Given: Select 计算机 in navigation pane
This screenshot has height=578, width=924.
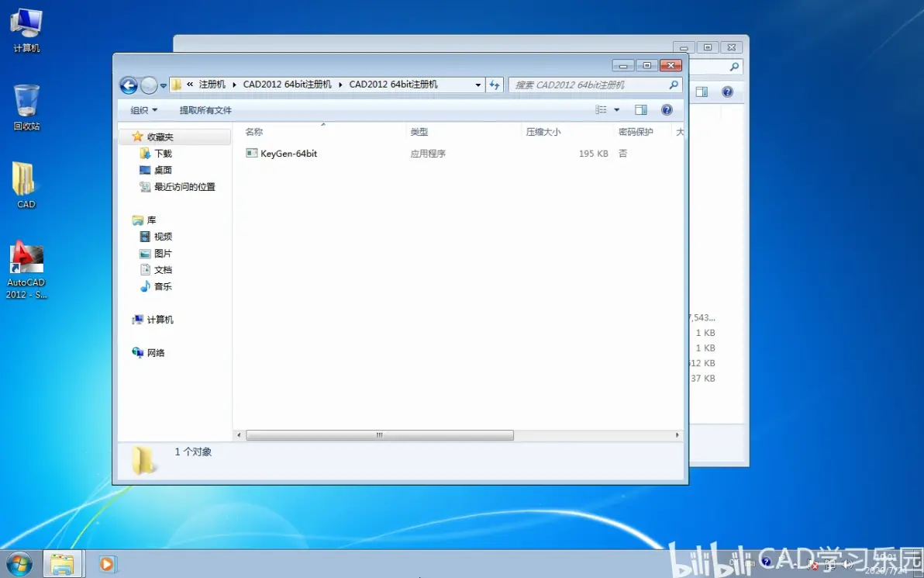Looking at the screenshot, I should point(153,320).
